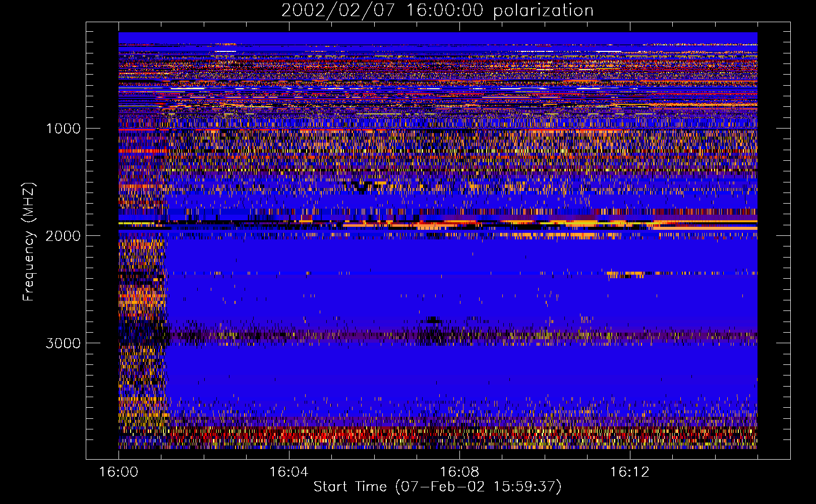Click the 'Start Time (07-Feb-02 15:59:37)' label
The height and width of the screenshot is (504, 816).
[x=437, y=487]
